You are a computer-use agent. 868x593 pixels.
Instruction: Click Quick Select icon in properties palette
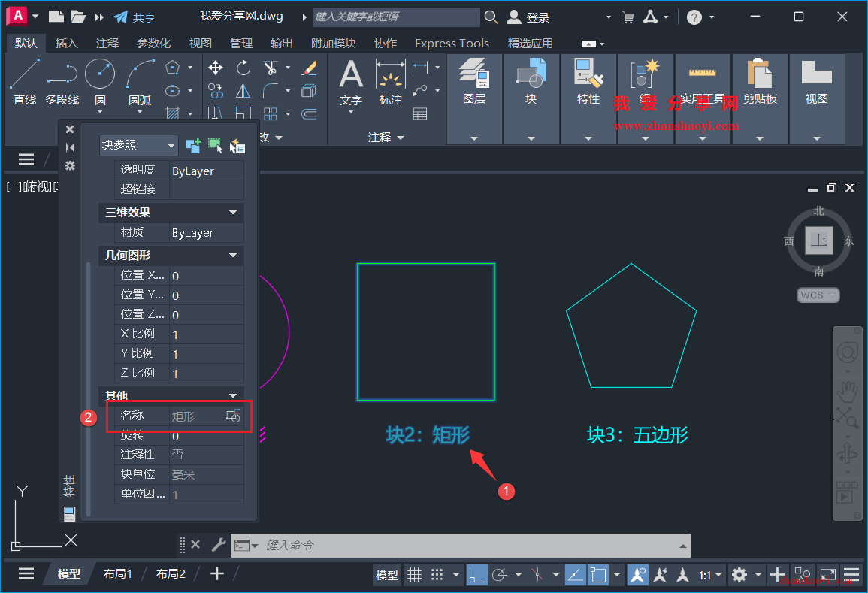coord(237,146)
